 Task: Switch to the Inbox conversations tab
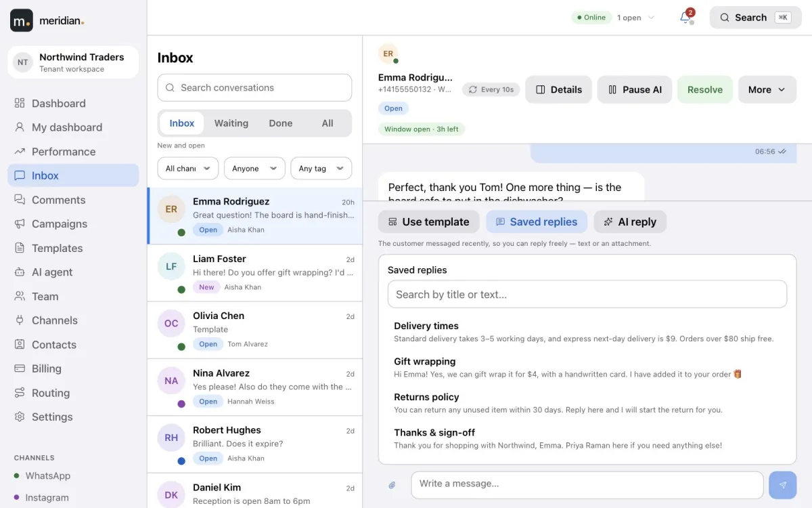(182, 123)
